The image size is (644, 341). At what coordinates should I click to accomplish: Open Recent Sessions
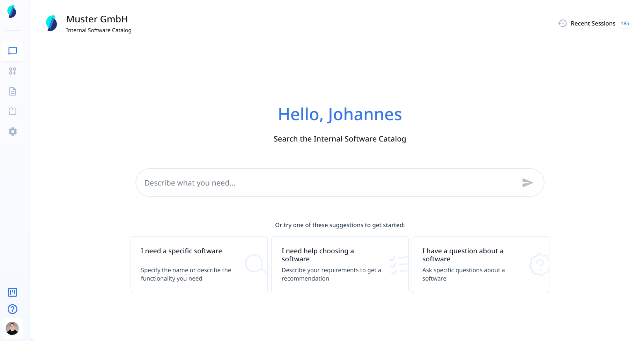(x=593, y=23)
